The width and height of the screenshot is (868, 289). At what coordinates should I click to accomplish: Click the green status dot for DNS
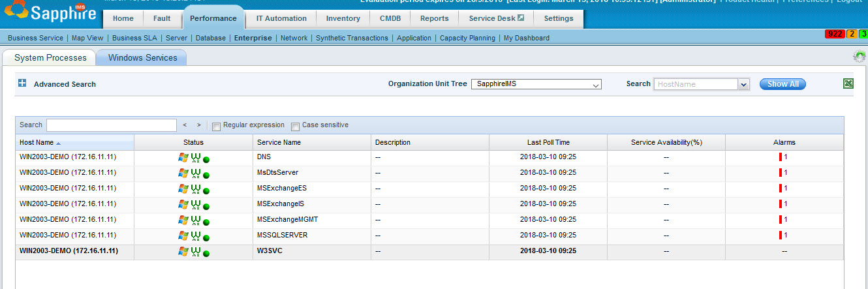(x=206, y=159)
